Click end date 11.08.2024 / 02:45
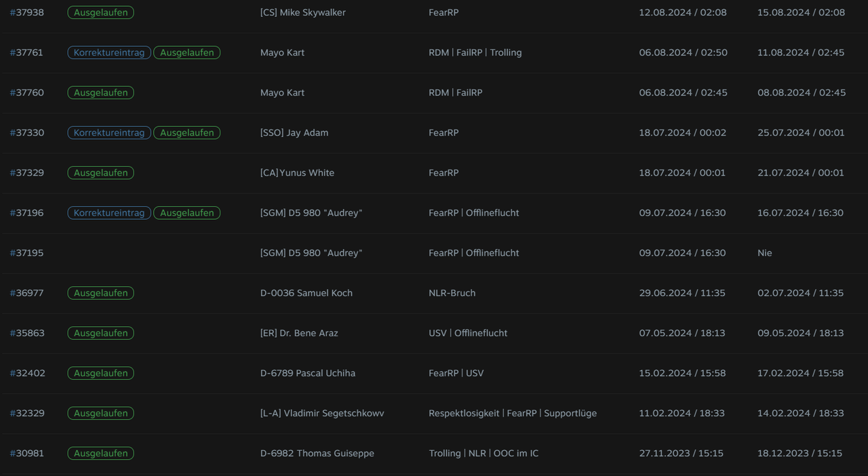This screenshot has height=476, width=868. 801,52
